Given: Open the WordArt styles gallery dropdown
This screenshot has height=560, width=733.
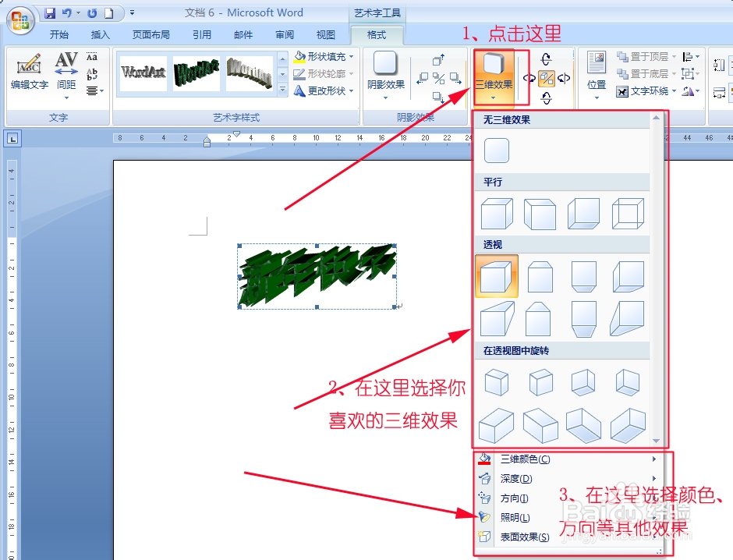Looking at the screenshot, I should point(282,87).
